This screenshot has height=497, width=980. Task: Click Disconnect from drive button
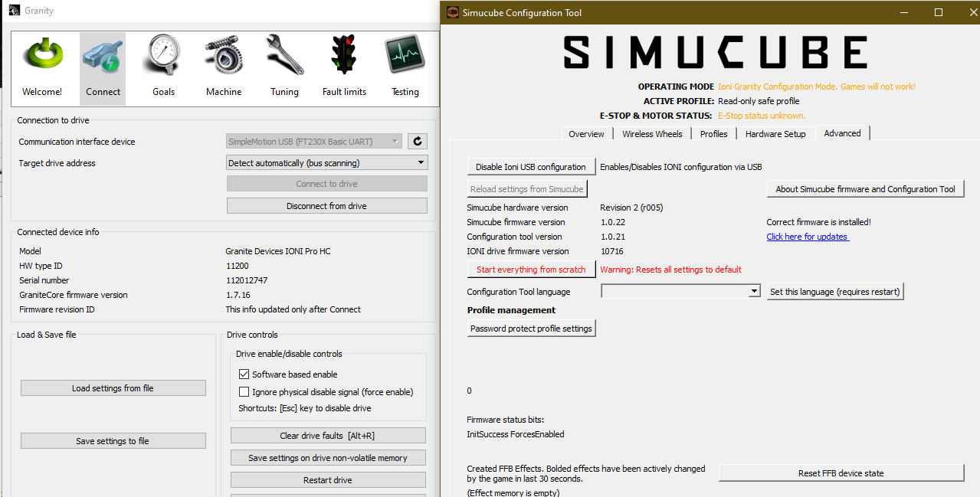tap(327, 206)
